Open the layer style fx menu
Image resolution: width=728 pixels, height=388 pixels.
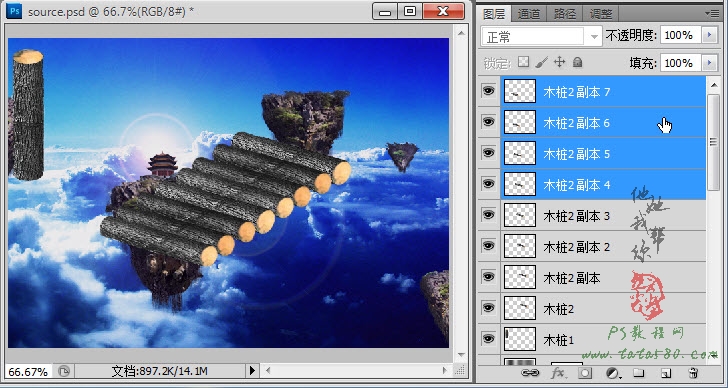pyautogui.click(x=558, y=373)
